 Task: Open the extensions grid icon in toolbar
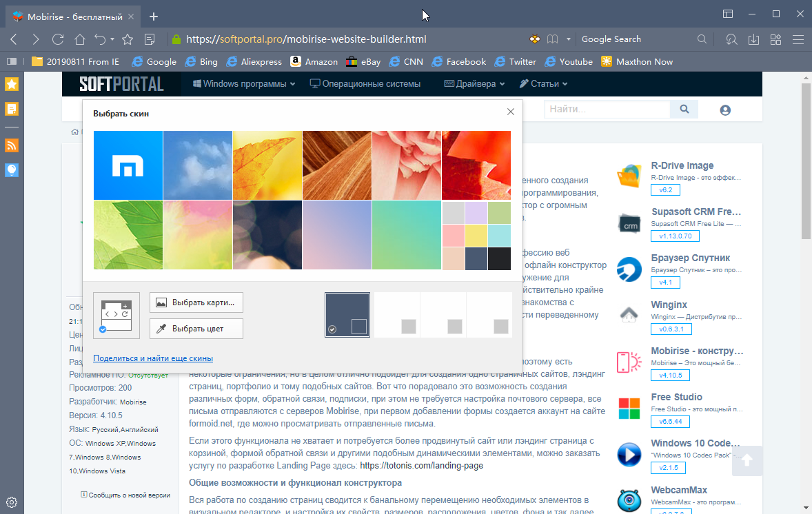point(775,39)
